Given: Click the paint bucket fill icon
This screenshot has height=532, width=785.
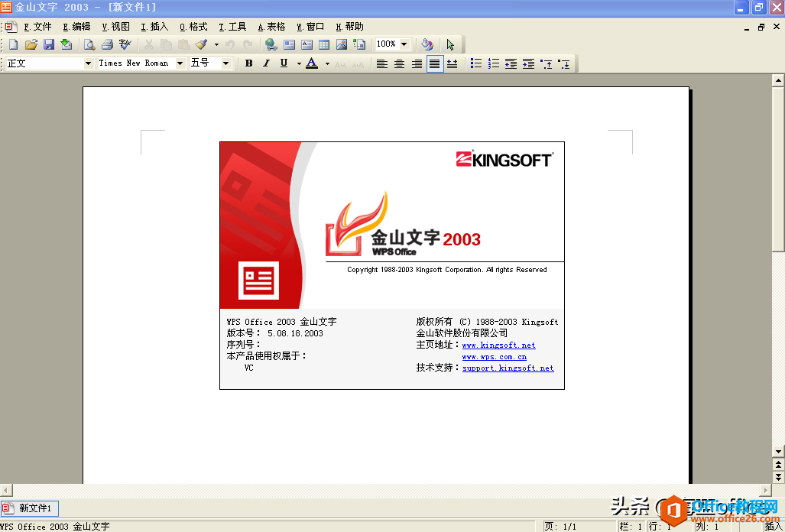Looking at the screenshot, I should pyautogui.click(x=427, y=44).
